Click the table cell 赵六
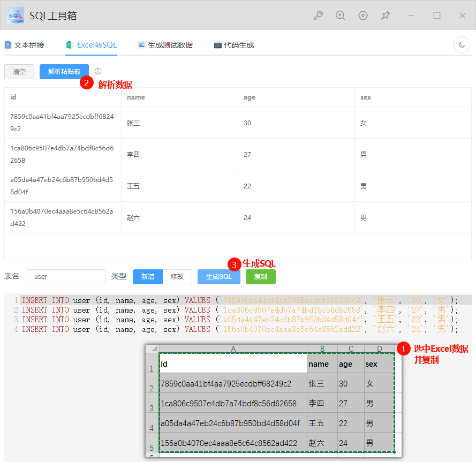Viewport: 476px width, 462px height. pos(179,217)
